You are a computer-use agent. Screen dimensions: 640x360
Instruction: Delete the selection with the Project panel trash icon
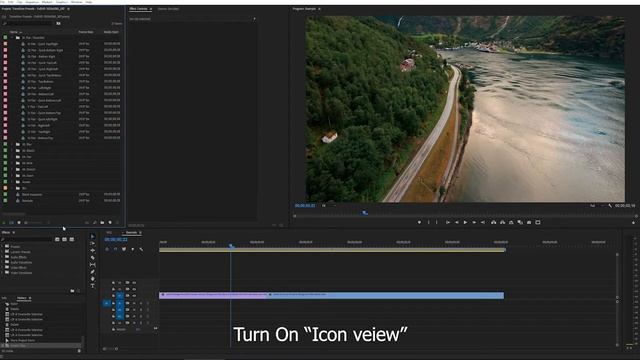(x=118, y=222)
